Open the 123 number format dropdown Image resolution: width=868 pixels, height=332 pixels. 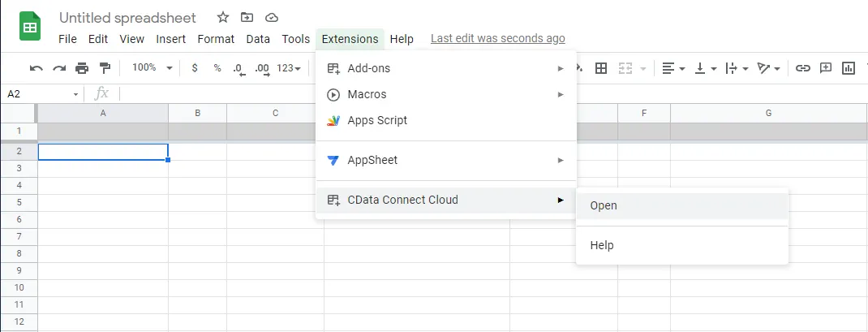coord(289,68)
